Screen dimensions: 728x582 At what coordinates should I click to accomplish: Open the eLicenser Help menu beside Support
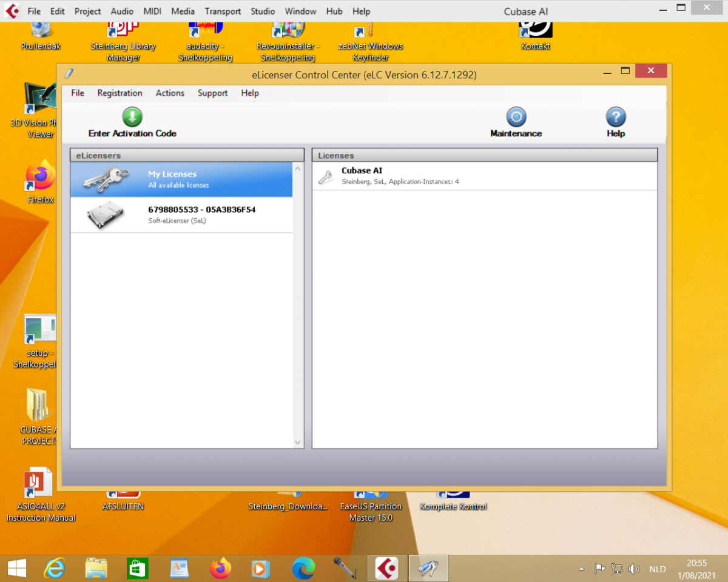(x=250, y=93)
